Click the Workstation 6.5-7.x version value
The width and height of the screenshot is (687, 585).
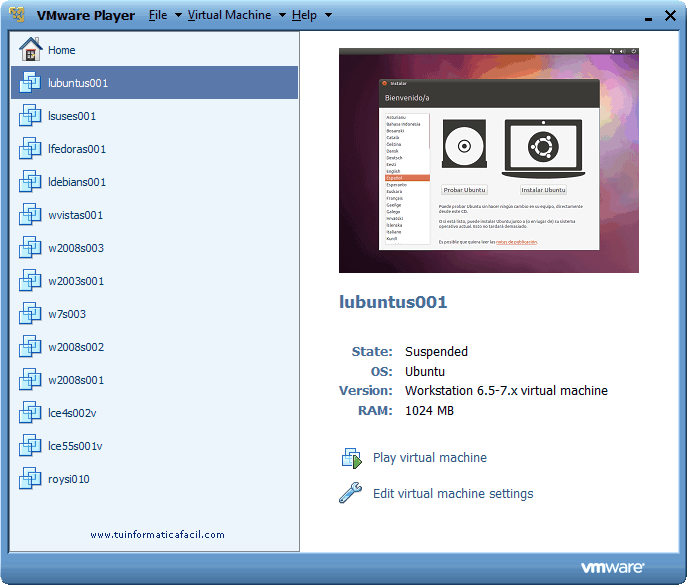tap(506, 390)
